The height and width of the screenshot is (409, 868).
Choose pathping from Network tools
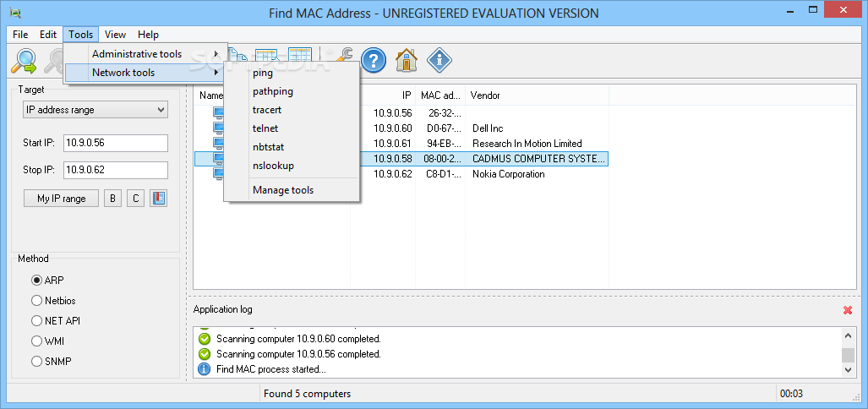292,91
